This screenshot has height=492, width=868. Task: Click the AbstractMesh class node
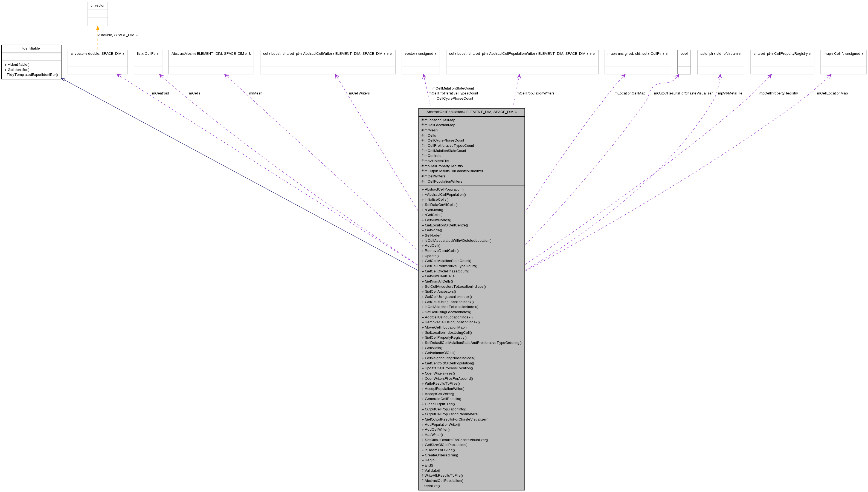point(211,53)
